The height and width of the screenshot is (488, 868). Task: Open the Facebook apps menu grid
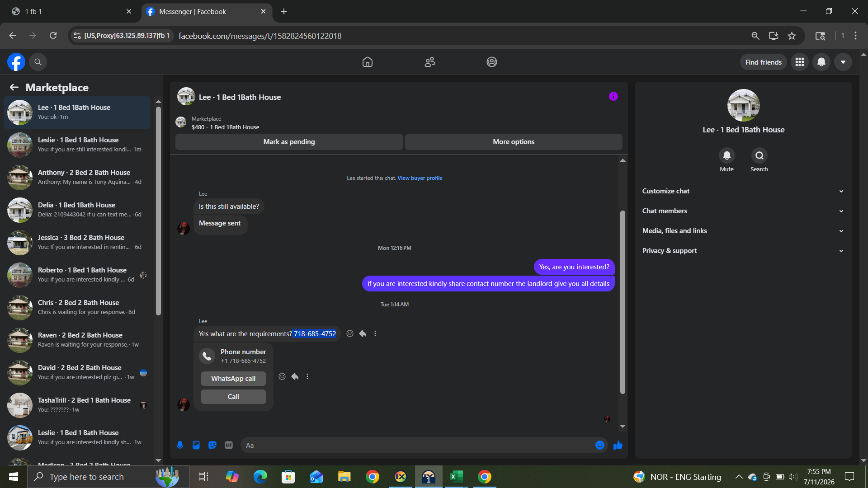[x=800, y=62]
